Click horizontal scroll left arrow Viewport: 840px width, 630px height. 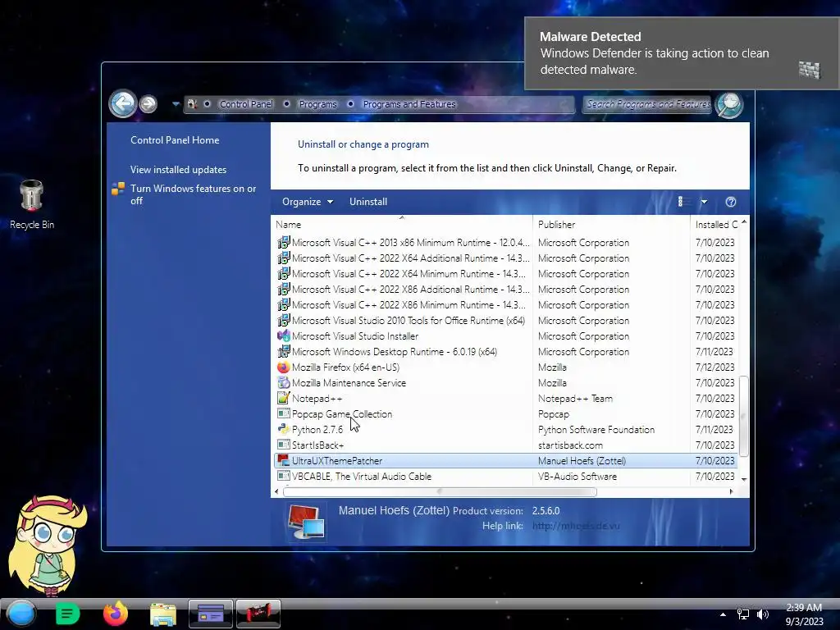pyautogui.click(x=276, y=491)
